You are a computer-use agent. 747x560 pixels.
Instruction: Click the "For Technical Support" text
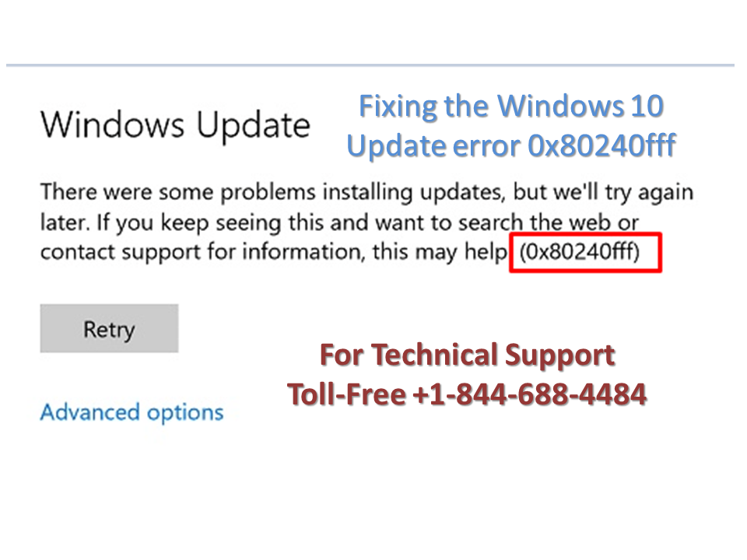tap(468, 355)
